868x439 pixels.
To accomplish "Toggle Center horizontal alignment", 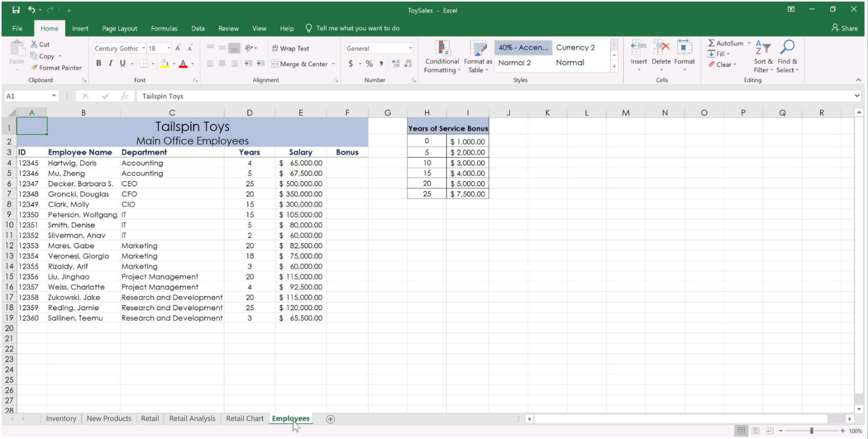I will click(222, 64).
